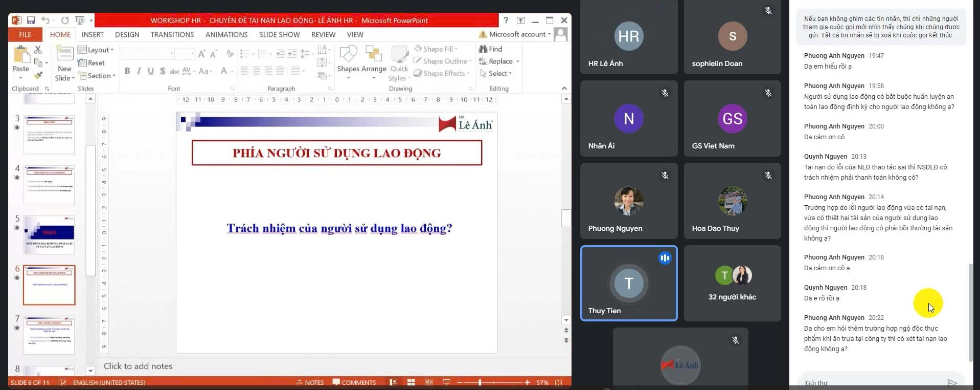Image resolution: width=980 pixels, height=390 pixels.
Task: Toggle the Notes pane in status bar
Action: (x=309, y=382)
